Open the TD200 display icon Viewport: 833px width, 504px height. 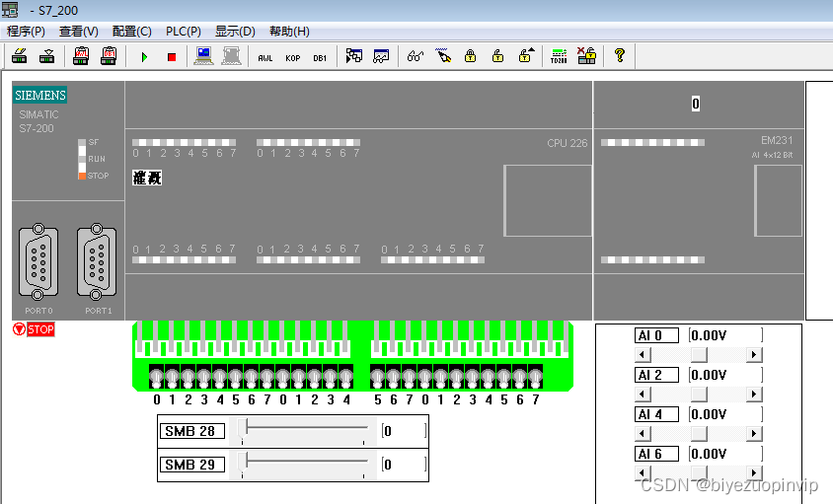(559, 56)
